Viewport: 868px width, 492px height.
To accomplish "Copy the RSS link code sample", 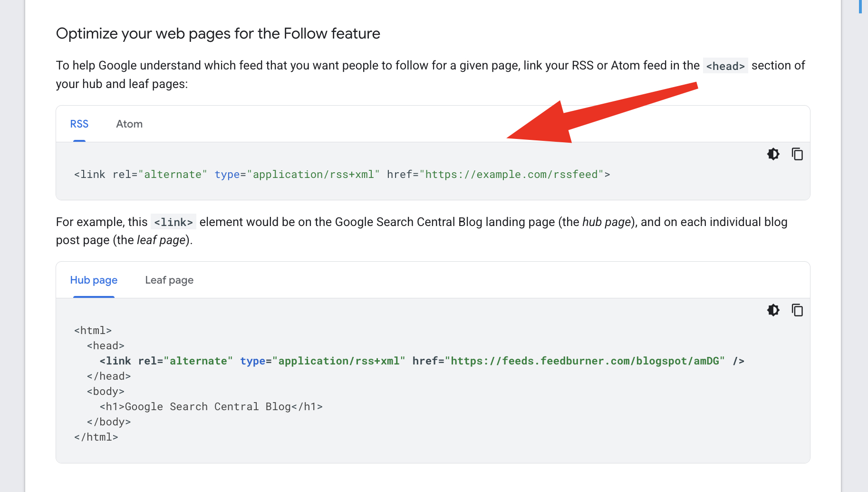I will [797, 154].
